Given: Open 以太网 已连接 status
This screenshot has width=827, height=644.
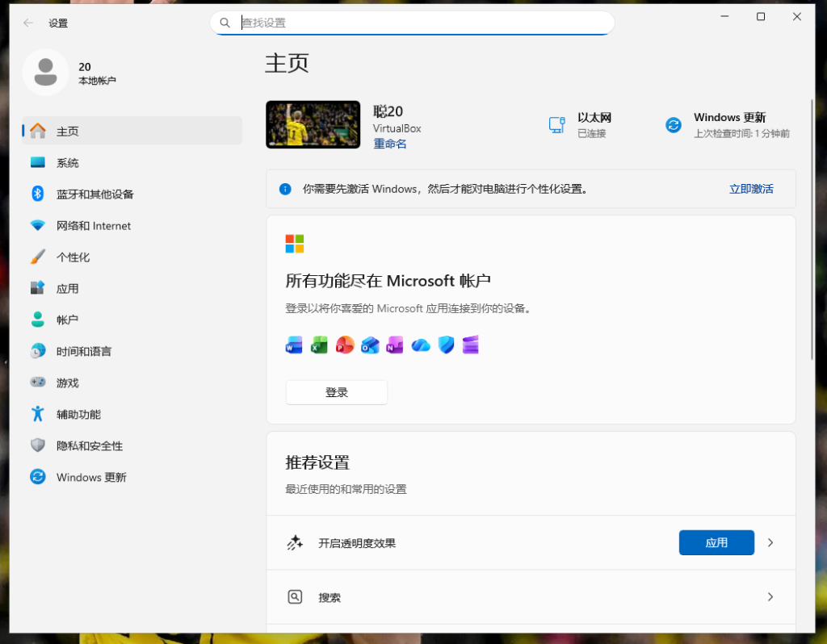Looking at the screenshot, I should pos(580,125).
